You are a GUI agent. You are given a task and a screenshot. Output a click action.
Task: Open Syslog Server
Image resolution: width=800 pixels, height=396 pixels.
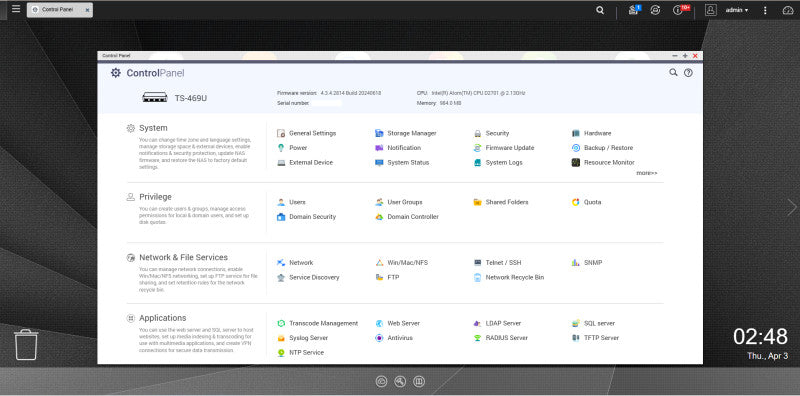coord(303,338)
